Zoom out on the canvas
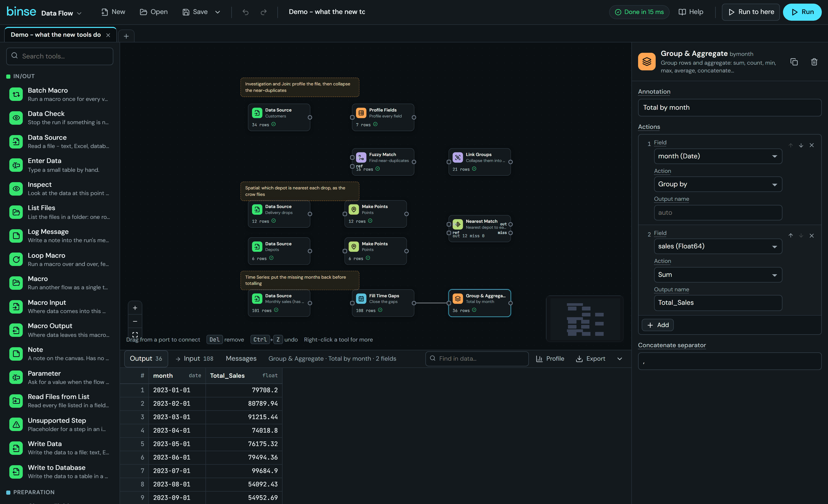The height and width of the screenshot is (504, 828). [x=135, y=321]
